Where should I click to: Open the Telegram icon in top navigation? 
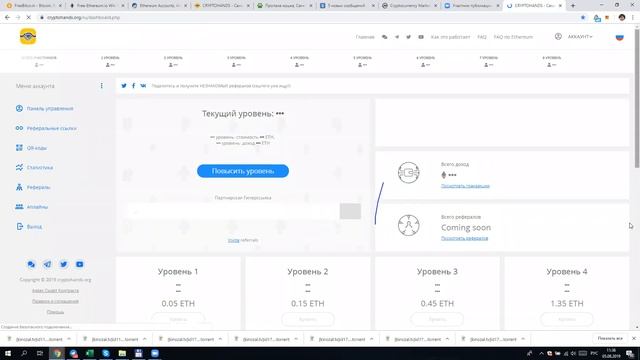(396, 37)
